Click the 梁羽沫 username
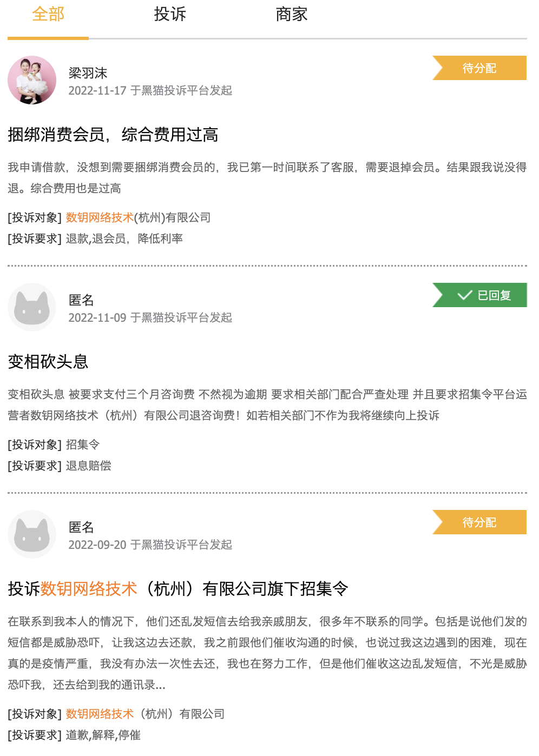 [x=88, y=73]
